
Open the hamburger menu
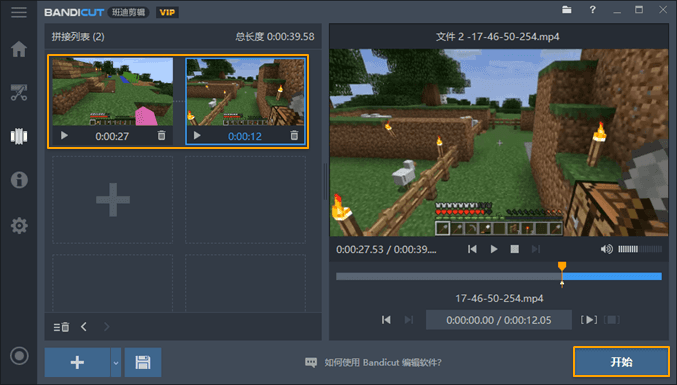[x=19, y=12]
